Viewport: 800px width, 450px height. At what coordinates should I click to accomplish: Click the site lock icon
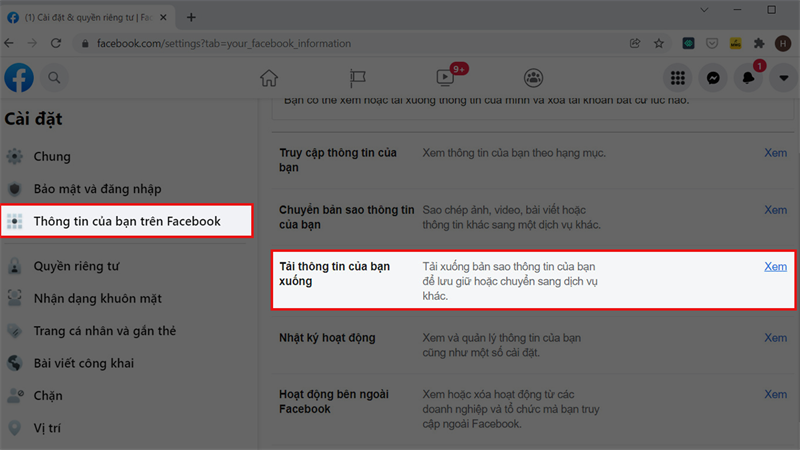(85, 43)
